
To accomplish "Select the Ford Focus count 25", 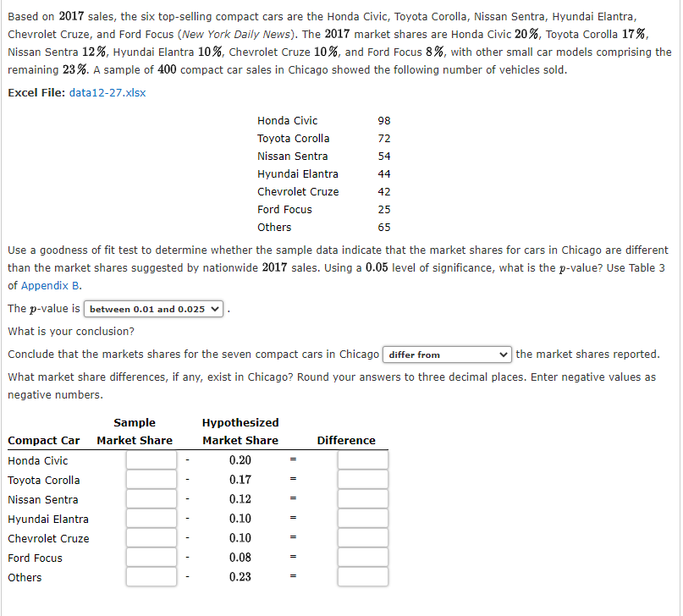I will 383,210.
